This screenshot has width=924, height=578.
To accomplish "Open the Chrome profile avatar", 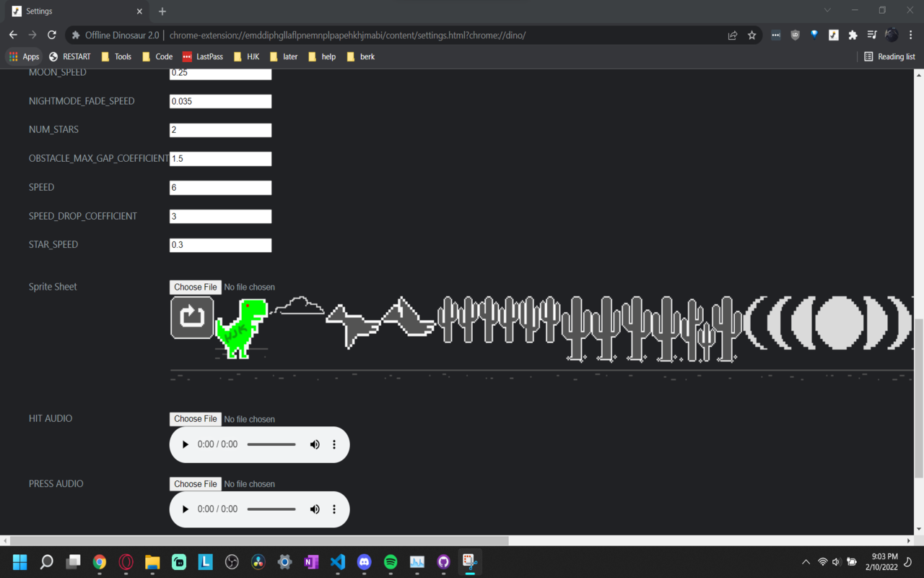I will click(x=892, y=35).
